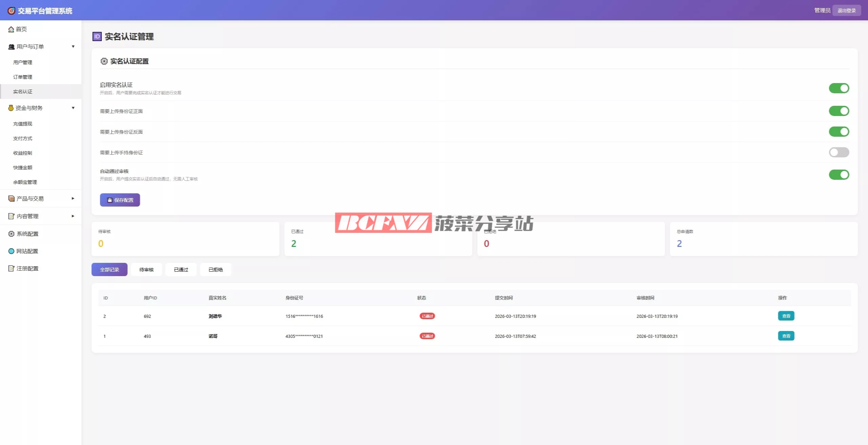
Task: Open 订单管理 in the sidebar
Action: tap(23, 77)
